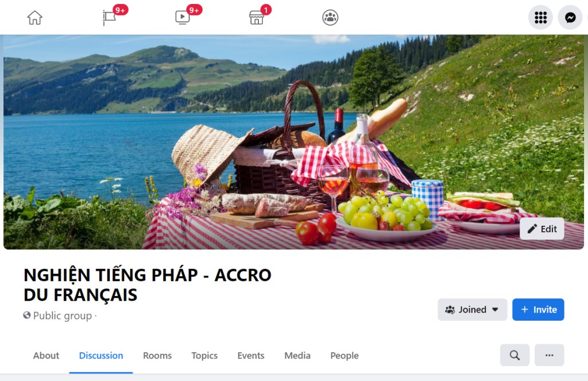
Task: Open the Groups icon in top bar
Action: point(330,18)
